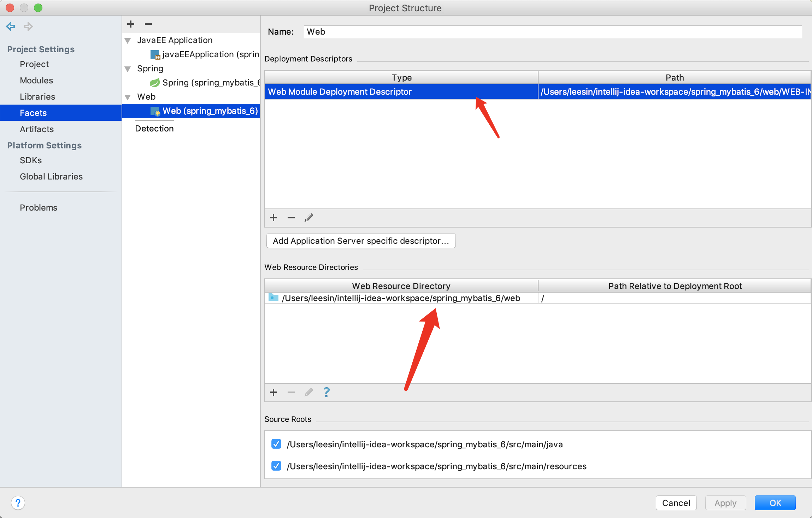Switch to the Artifacts section
812x518 pixels.
click(x=37, y=129)
